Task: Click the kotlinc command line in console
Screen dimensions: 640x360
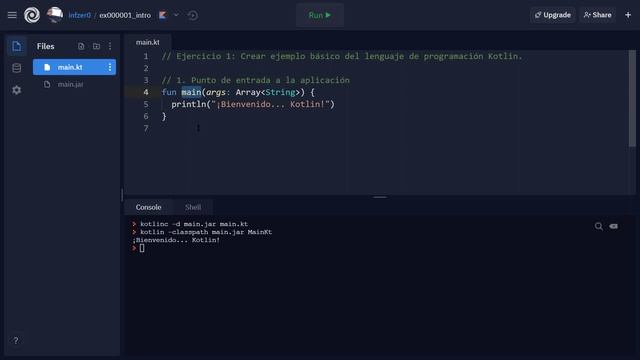Action: point(194,224)
